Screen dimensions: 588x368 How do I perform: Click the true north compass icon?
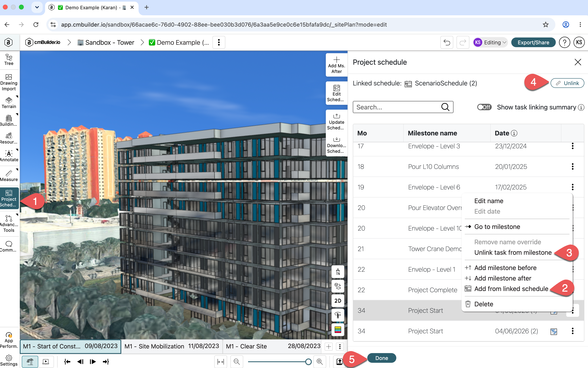point(338,271)
